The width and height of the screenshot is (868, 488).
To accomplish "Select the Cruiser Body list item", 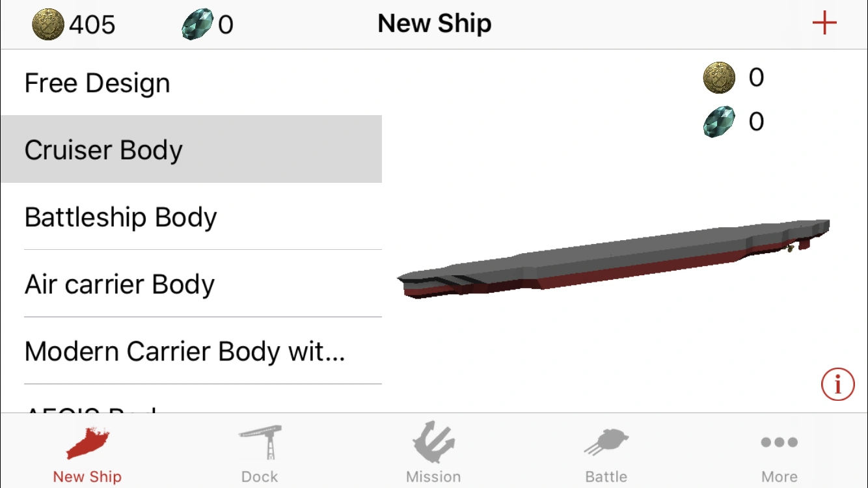I will tap(191, 150).
